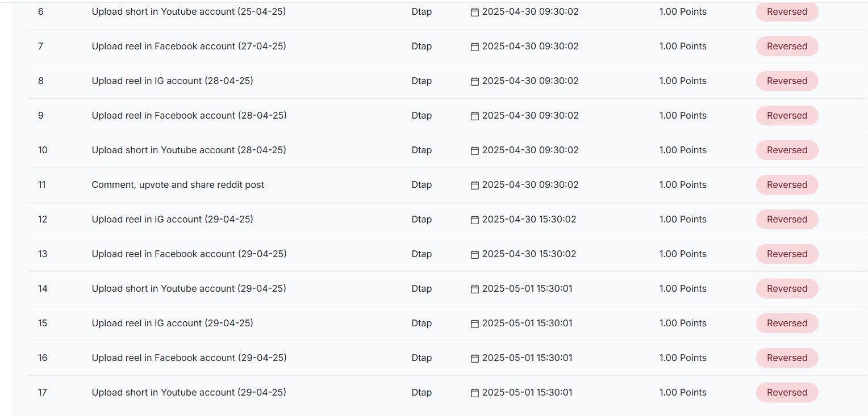
Task: Click calendar icon in row 8
Action: pos(475,81)
